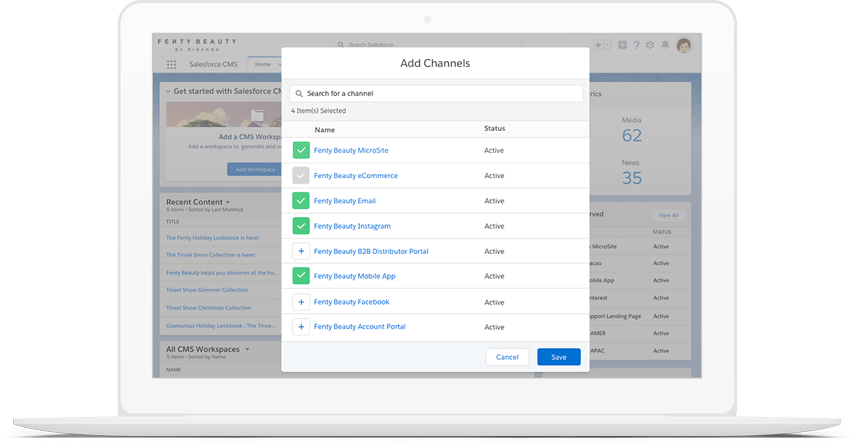Click the search magnifier in Add Channels
This screenshot has height=447, width=857.
[x=299, y=93]
